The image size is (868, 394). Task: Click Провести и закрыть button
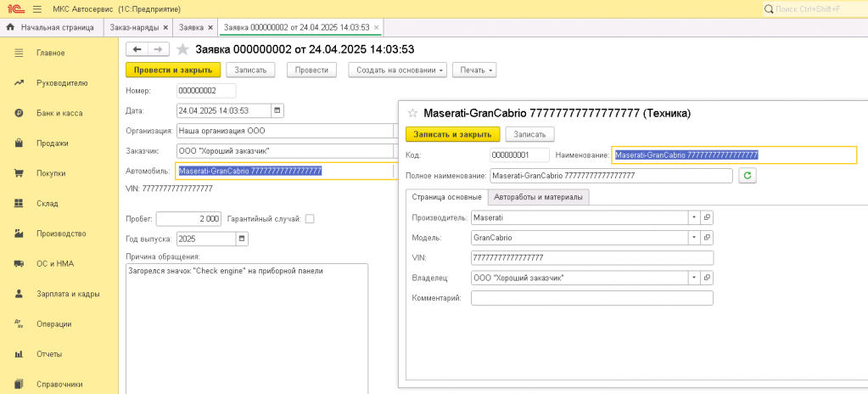[x=173, y=70]
